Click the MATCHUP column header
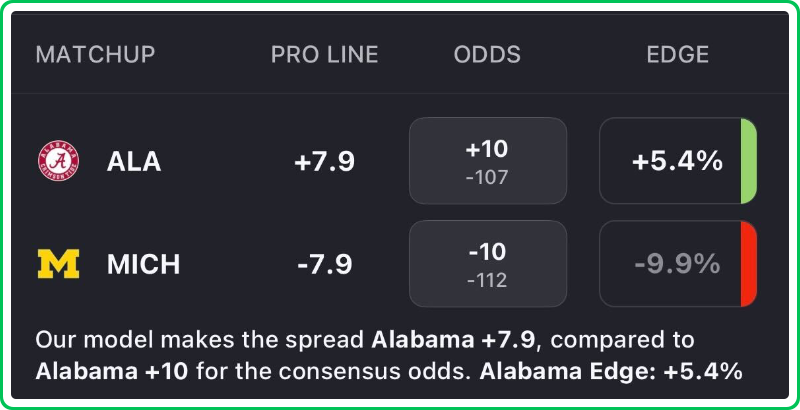Viewport: 800px width, 410px height. point(95,55)
